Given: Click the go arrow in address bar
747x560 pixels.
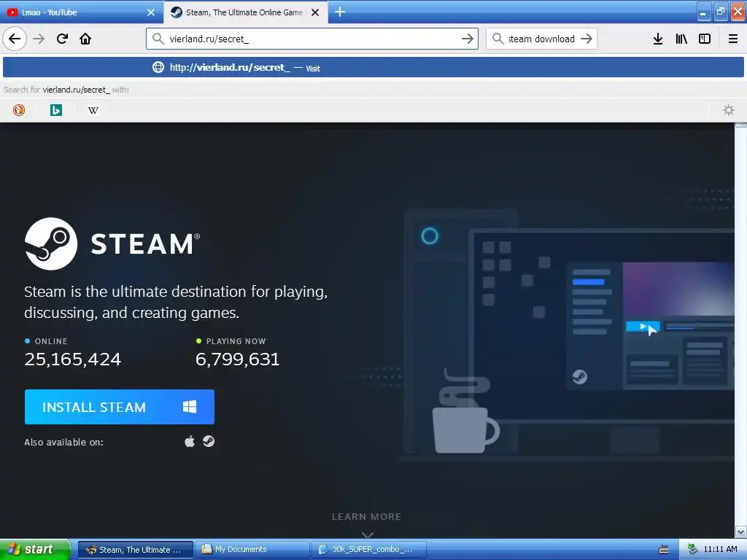Looking at the screenshot, I should 468,39.
